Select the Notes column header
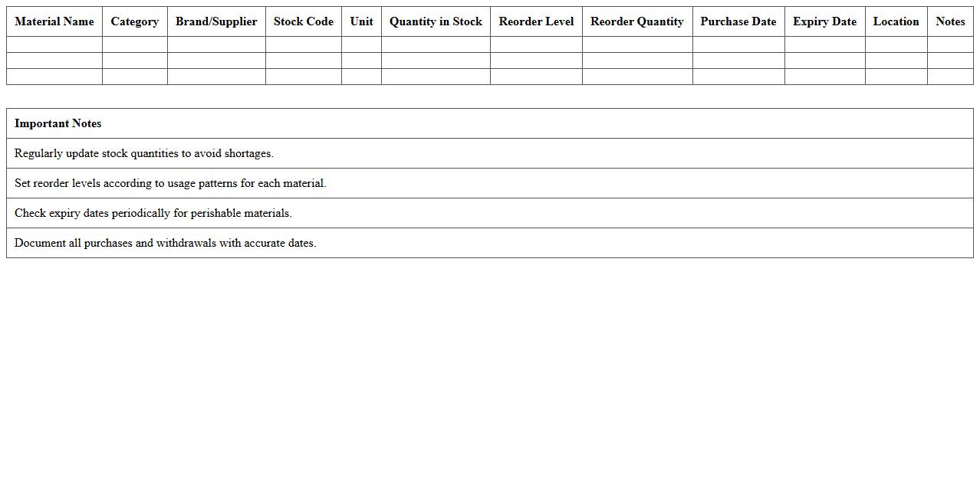The image size is (980, 498). pyautogui.click(x=950, y=21)
